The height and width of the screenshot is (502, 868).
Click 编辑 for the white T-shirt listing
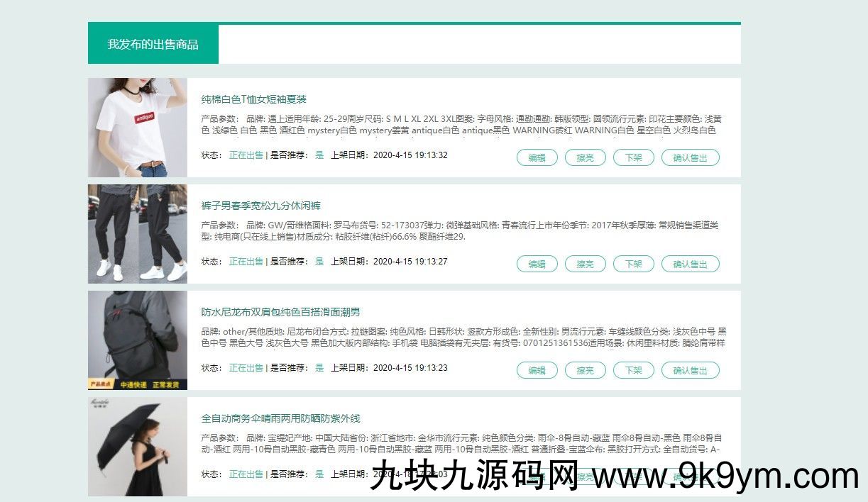537,157
